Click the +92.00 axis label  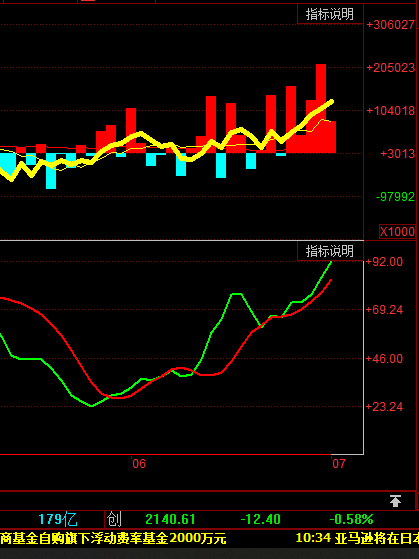384,262
